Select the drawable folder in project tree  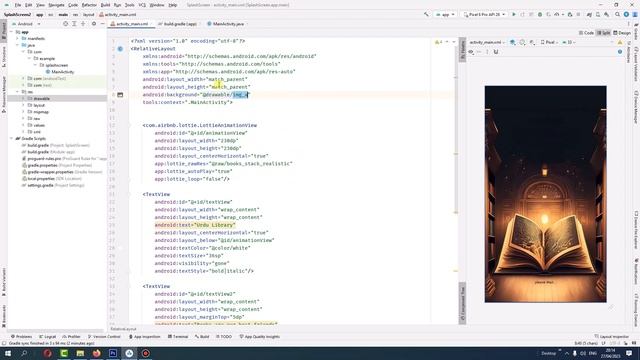(x=42, y=98)
